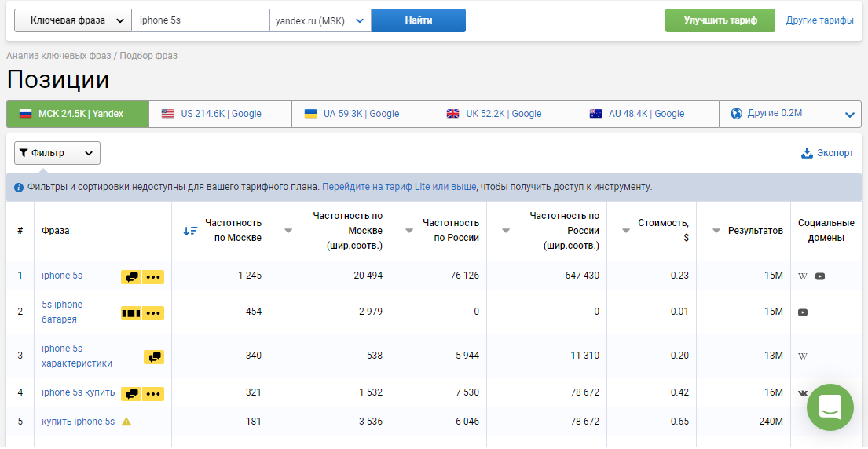868x449 pixels.
Task: Expand the Фильтр dropdown
Action: point(57,153)
